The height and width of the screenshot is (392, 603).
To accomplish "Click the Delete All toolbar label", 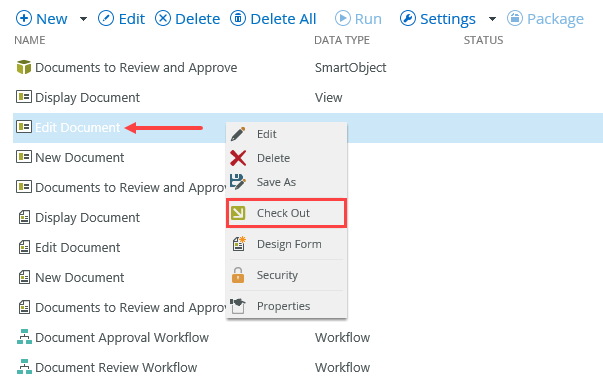I will coord(283,18).
